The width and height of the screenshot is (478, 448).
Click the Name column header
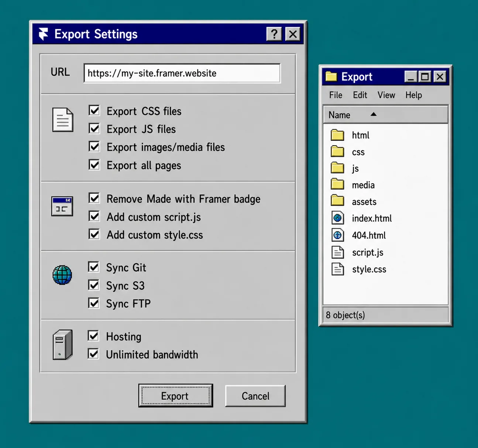coord(386,115)
